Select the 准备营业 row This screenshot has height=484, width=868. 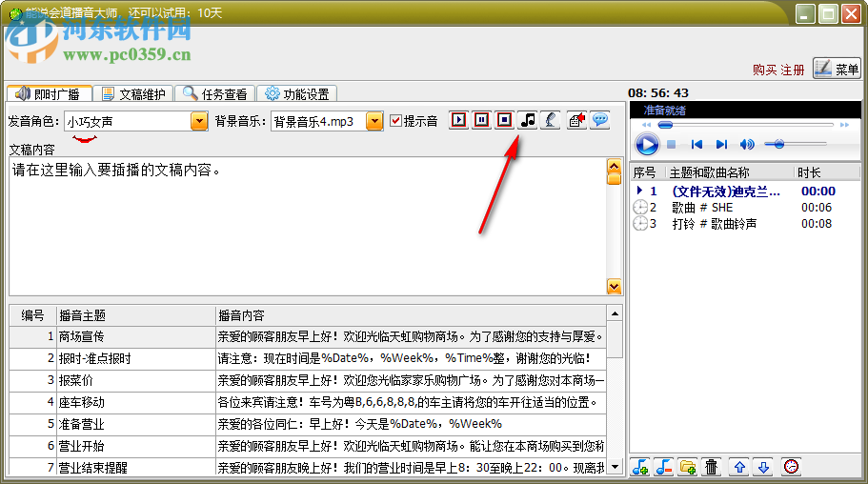click(x=308, y=424)
